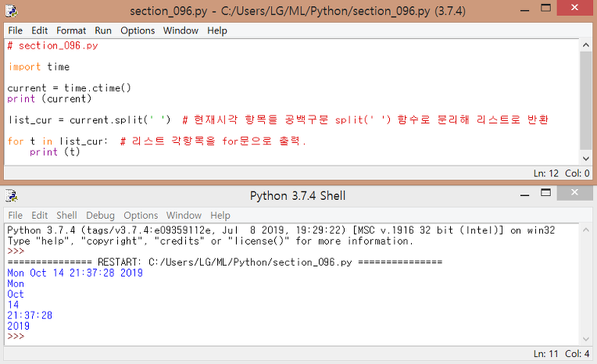Click the Shell scrollbar down arrow
The height and width of the screenshot is (364, 597).
coord(585,339)
